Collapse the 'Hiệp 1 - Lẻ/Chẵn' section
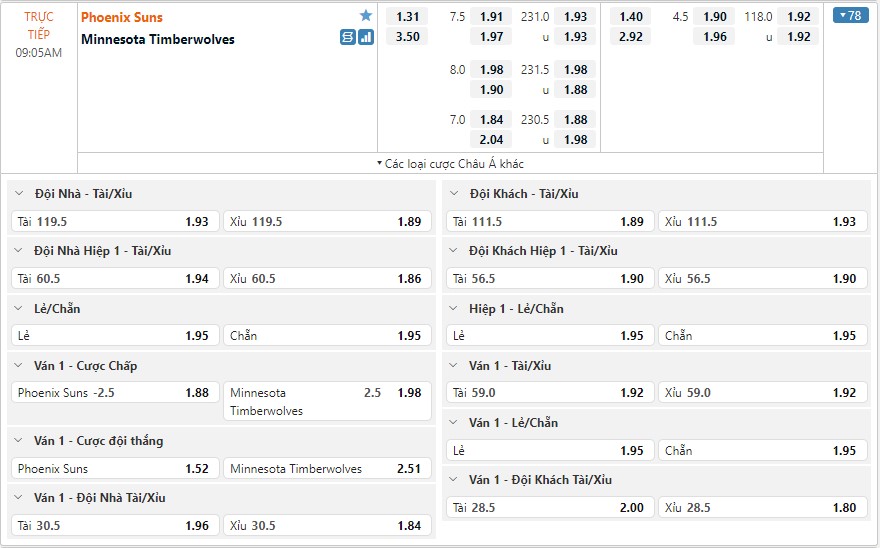Viewport: 880px width, 548px height. point(455,309)
